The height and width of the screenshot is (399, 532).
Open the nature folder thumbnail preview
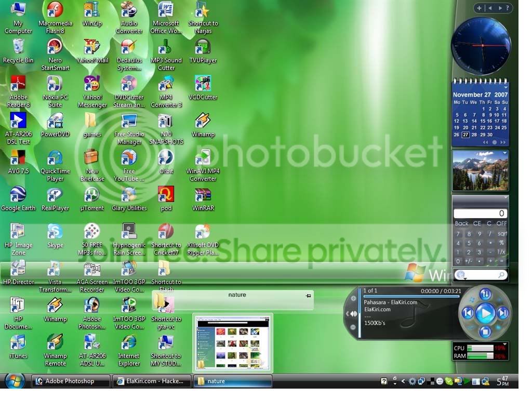coord(233,343)
